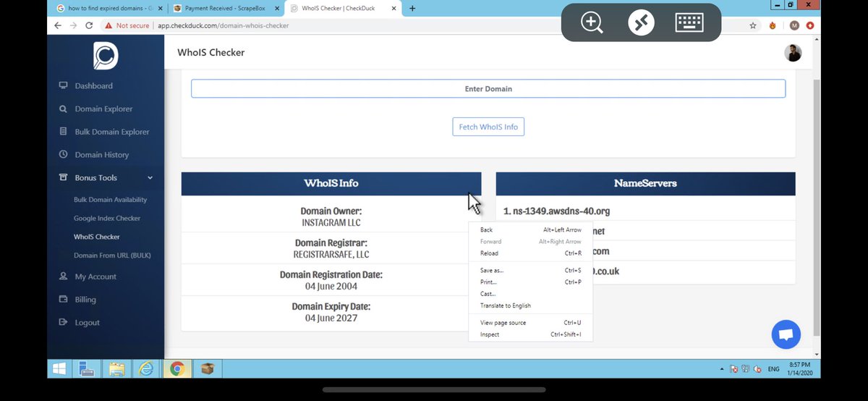This screenshot has width=868, height=401.
Task: Click the red Chrome update icon
Action: [809, 25]
